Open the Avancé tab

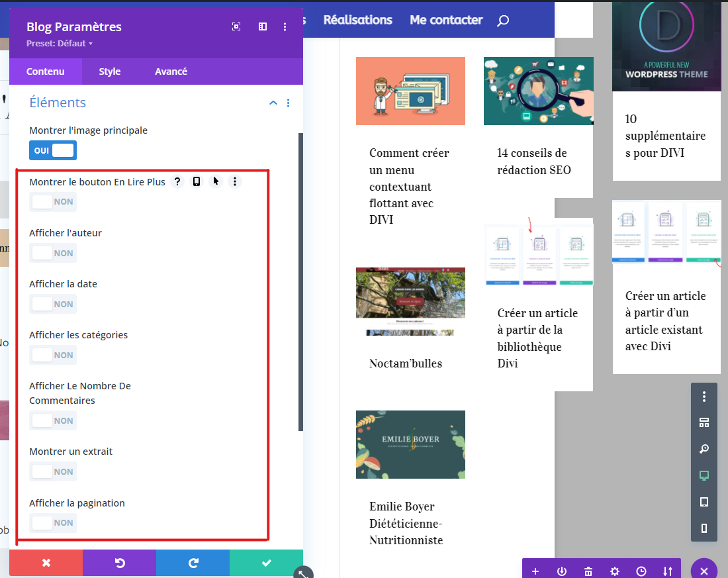(x=171, y=72)
